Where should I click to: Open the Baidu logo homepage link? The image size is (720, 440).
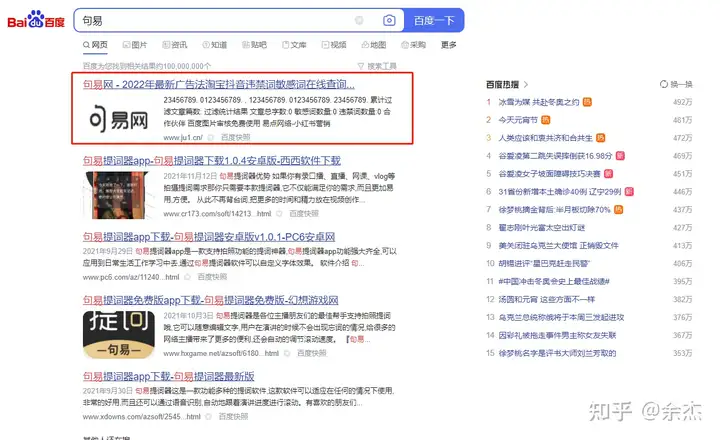click(x=36, y=20)
